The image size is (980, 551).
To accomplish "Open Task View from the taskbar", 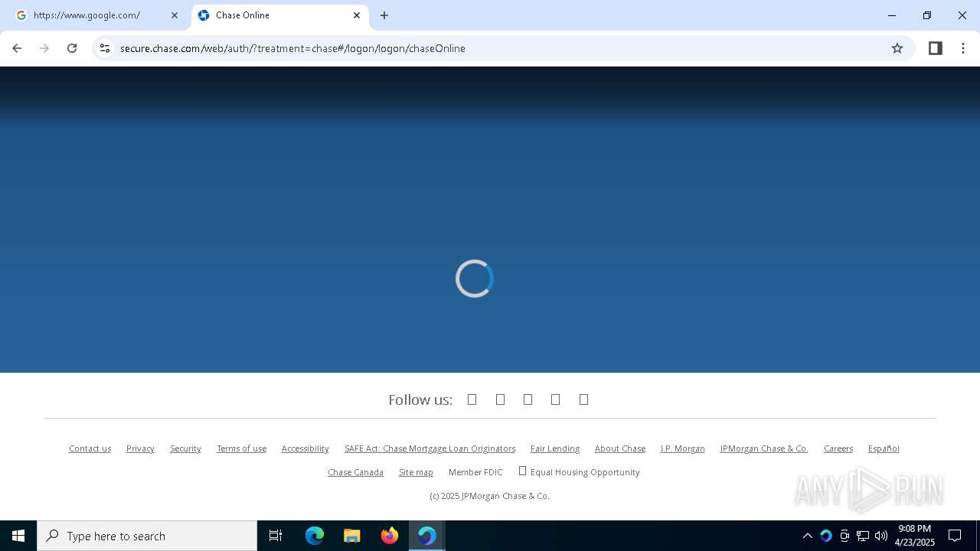I will pyautogui.click(x=276, y=536).
